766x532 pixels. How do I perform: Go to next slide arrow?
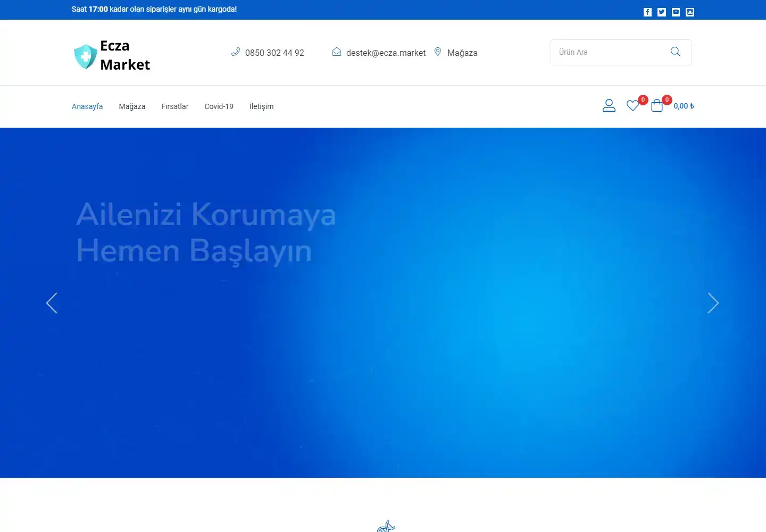coord(713,303)
